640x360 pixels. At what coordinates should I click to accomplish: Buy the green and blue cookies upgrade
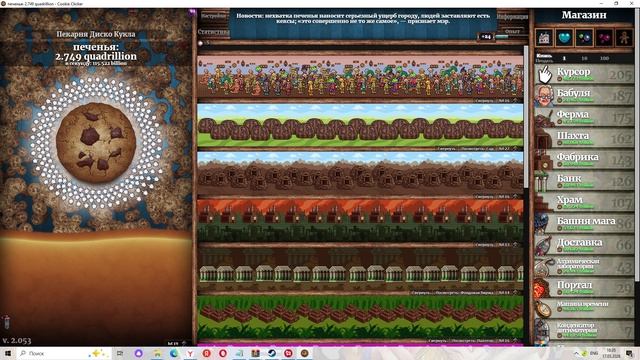point(584,38)
